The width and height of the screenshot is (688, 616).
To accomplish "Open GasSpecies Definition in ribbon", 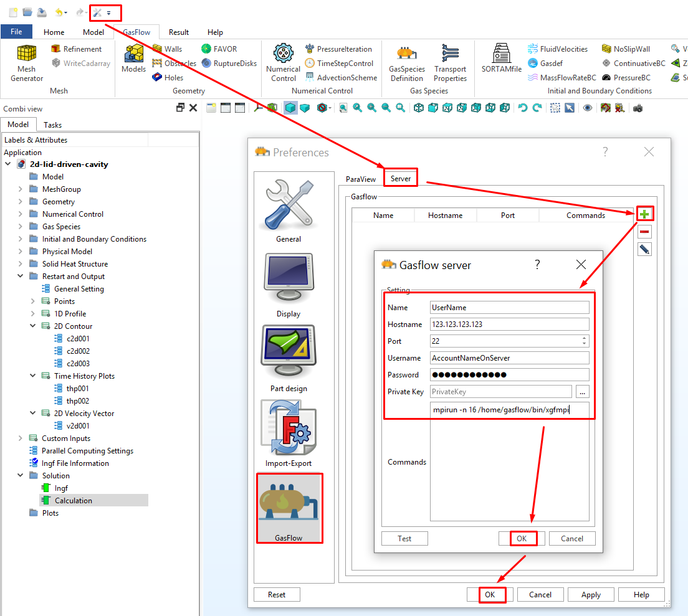I will click(x=407, y=63).
